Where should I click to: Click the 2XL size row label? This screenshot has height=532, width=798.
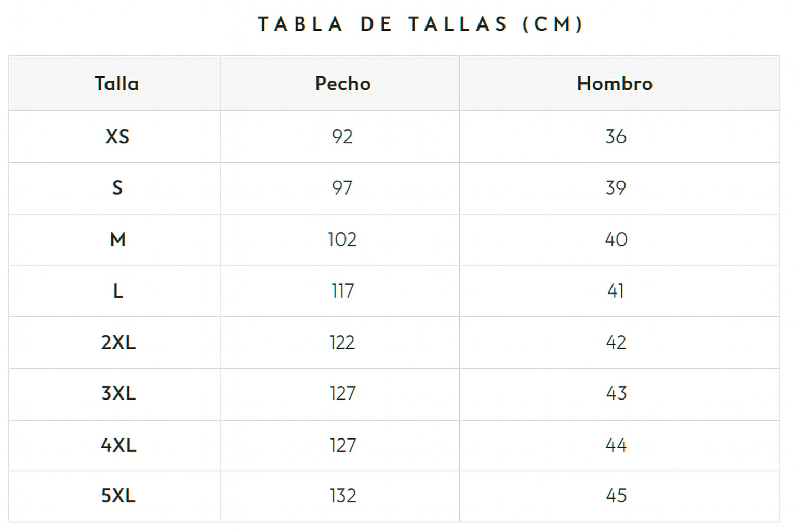tap(118, 342)
